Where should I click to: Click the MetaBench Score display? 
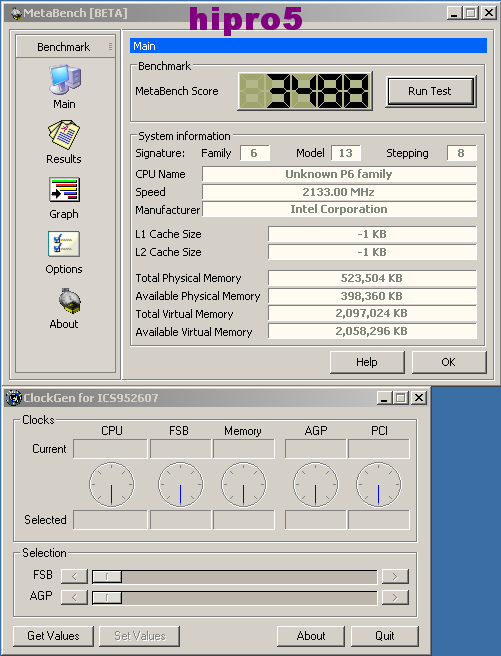tap(305, 91)
